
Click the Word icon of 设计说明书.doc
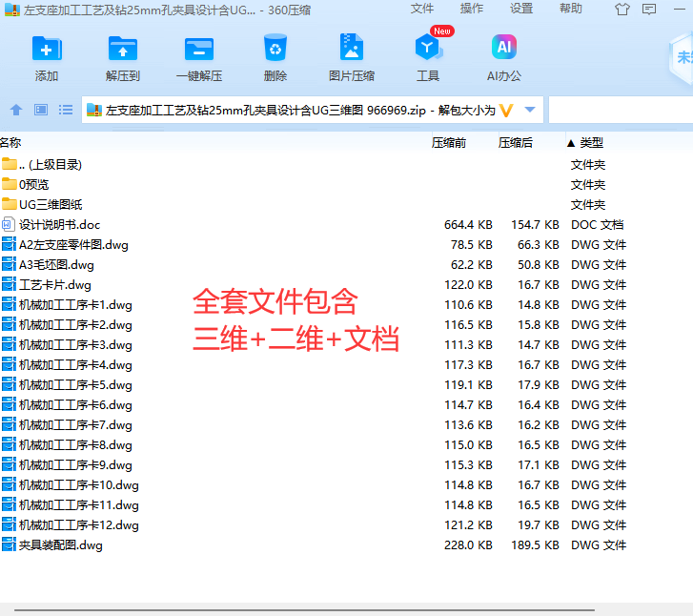pos(9,225)
